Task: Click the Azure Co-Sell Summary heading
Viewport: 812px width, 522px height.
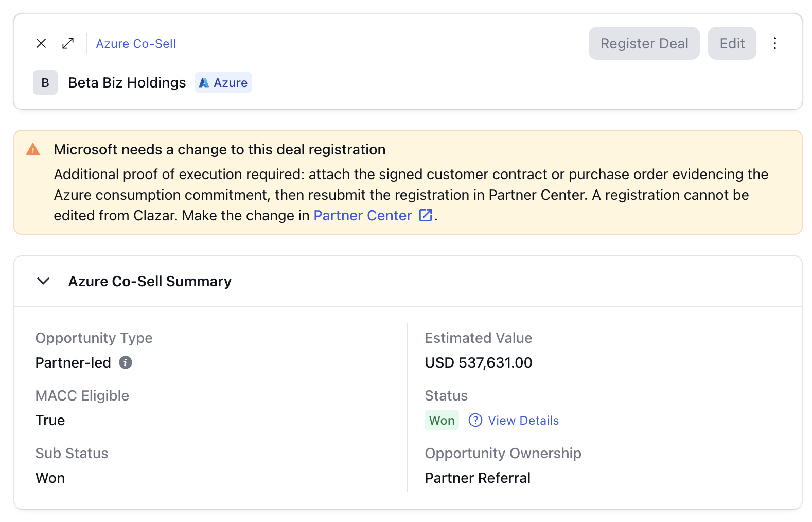Action: pyautogui.click(x=150, y=281)
